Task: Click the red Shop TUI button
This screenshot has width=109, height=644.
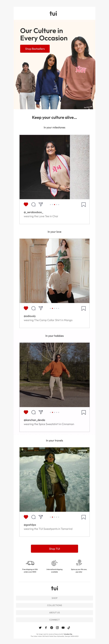Action: [54, 549]
